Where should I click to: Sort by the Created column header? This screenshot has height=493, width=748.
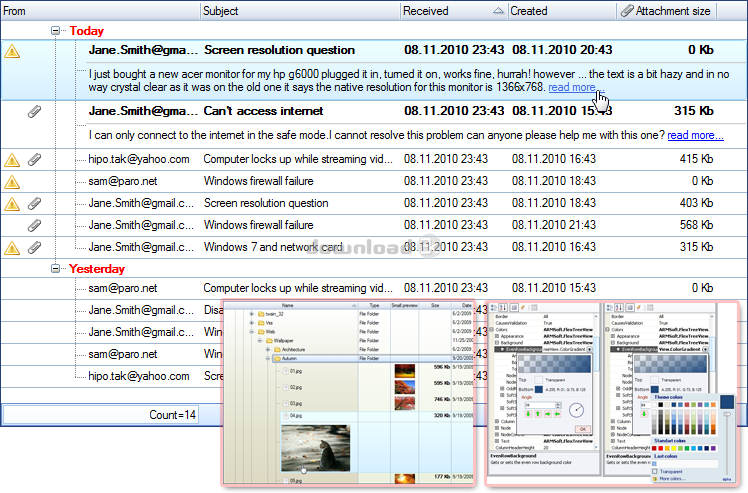coord(562,10)
